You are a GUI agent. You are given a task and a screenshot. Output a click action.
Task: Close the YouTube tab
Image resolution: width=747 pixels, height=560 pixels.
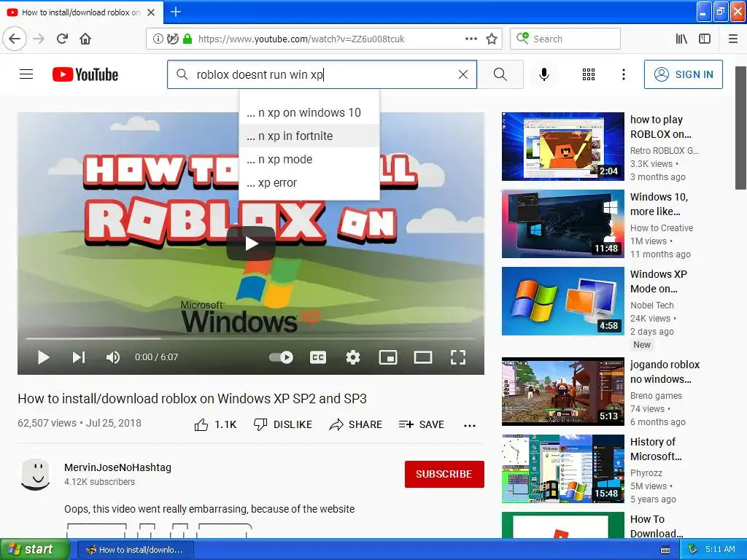(x=151, y=12)
